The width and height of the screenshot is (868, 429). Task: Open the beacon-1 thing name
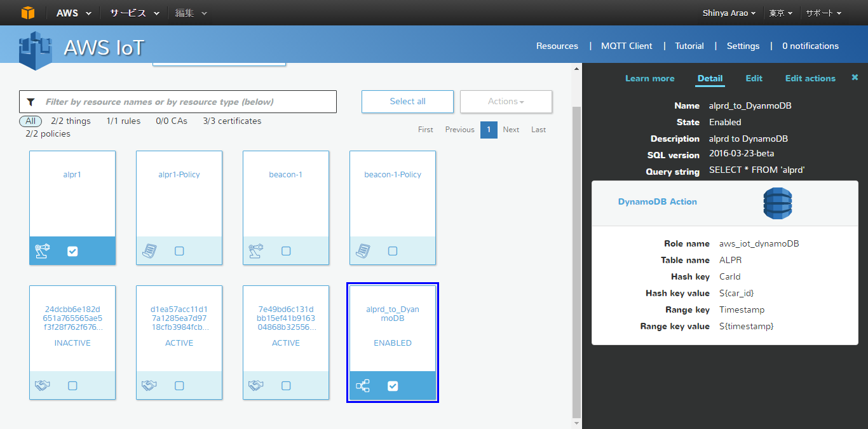point(286,174)
